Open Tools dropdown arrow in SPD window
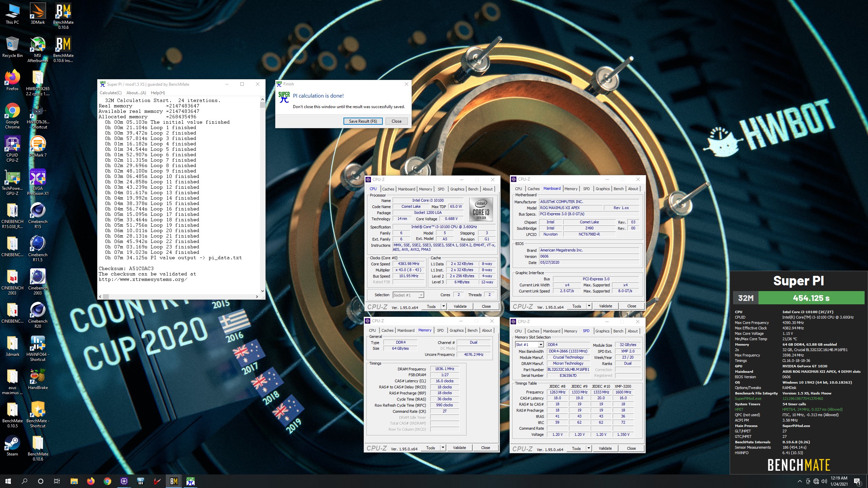The height and width of the screenshot is (488, 868). (588, 448)
